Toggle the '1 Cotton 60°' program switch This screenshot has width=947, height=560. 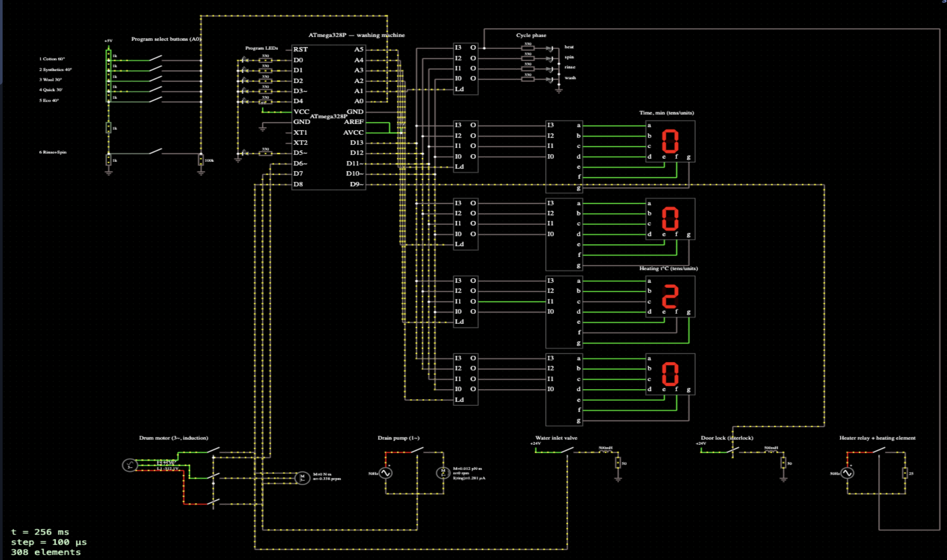point(156,58)
